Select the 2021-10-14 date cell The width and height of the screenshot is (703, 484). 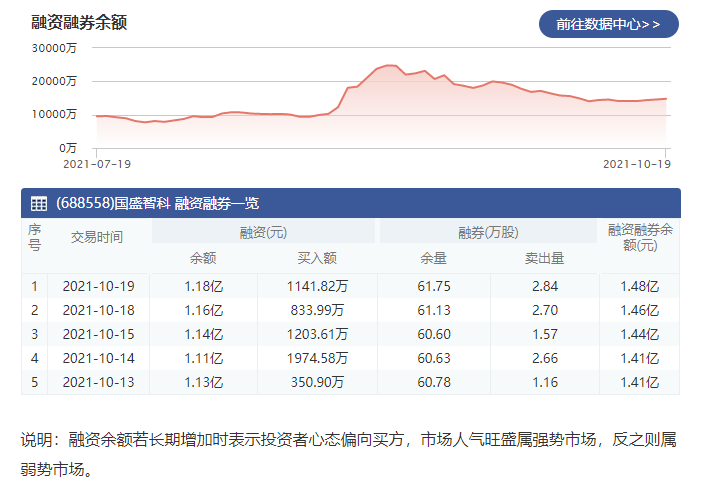click(x=99, y=359)
